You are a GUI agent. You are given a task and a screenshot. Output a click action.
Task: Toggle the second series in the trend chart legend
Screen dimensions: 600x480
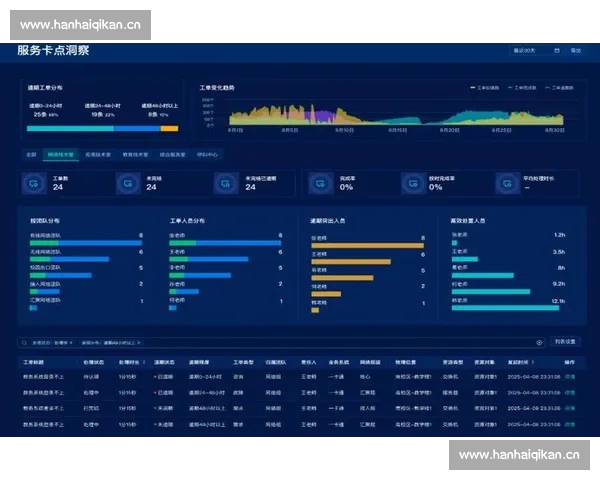[x=522, y=88]
